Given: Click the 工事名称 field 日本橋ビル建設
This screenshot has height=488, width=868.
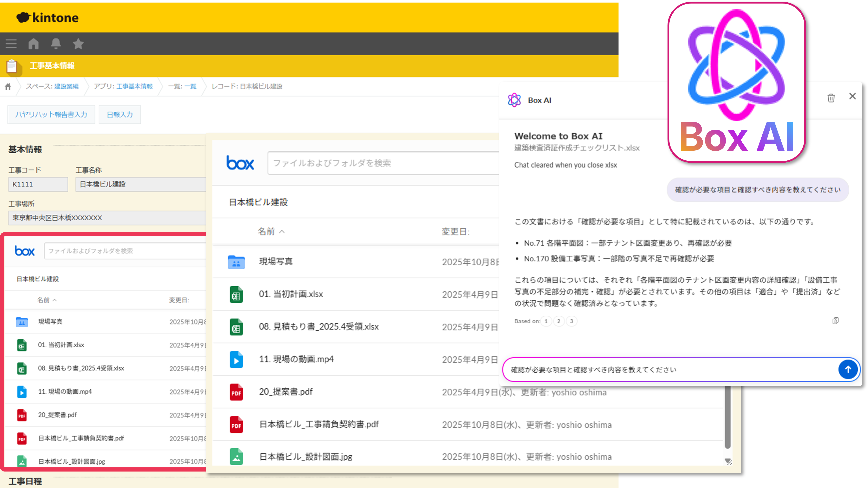Looking at the screenshot, I should pyautogui.click(x=141, y=185).
